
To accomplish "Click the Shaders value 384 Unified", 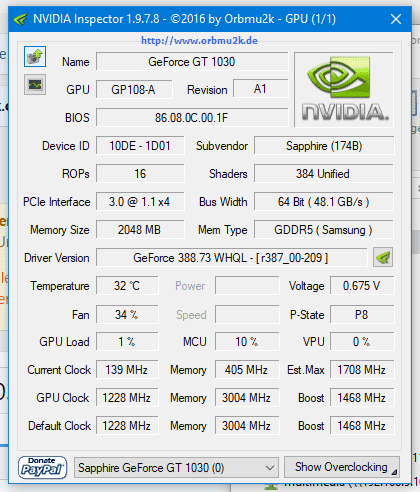I will tap(324, 173).
